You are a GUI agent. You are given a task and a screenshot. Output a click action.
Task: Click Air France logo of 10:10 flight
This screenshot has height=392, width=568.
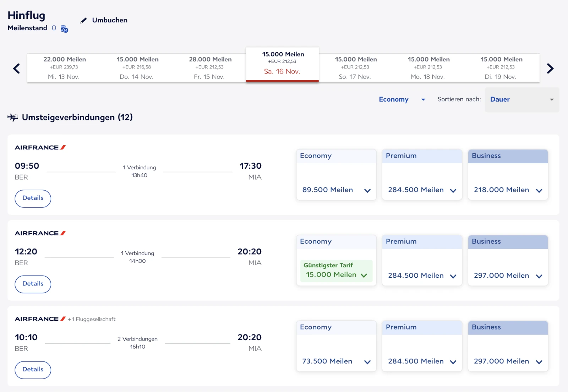tap(40, 319)
